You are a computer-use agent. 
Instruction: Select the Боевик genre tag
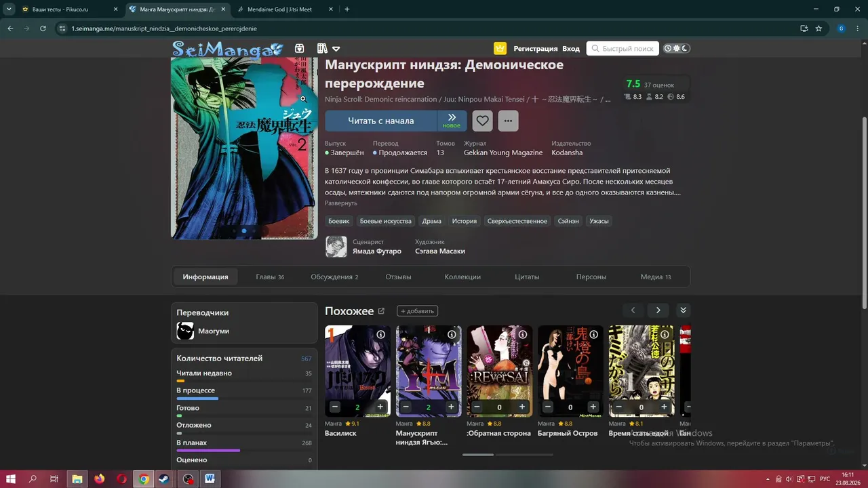[338, 221]
